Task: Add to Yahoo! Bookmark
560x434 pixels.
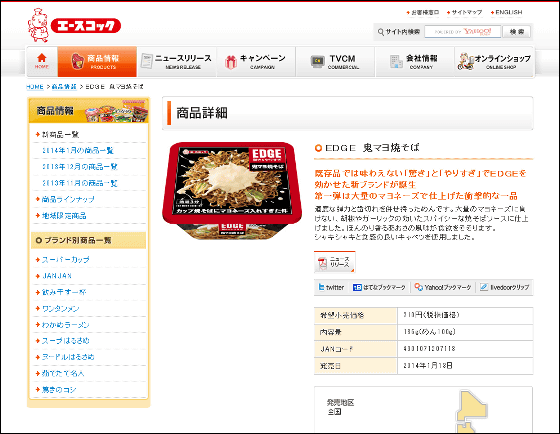Action: coord(443,287)
